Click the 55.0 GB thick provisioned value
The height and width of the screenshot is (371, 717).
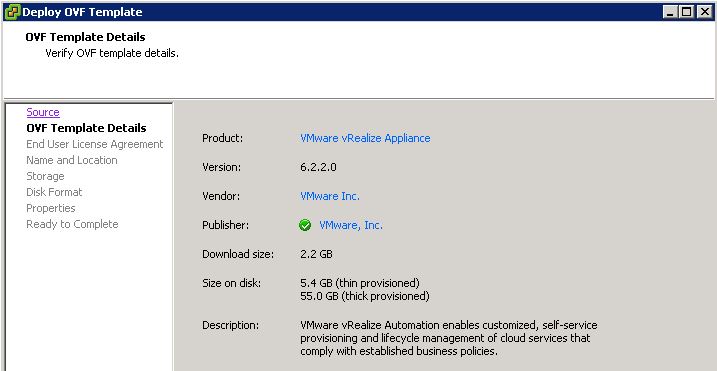365,296
